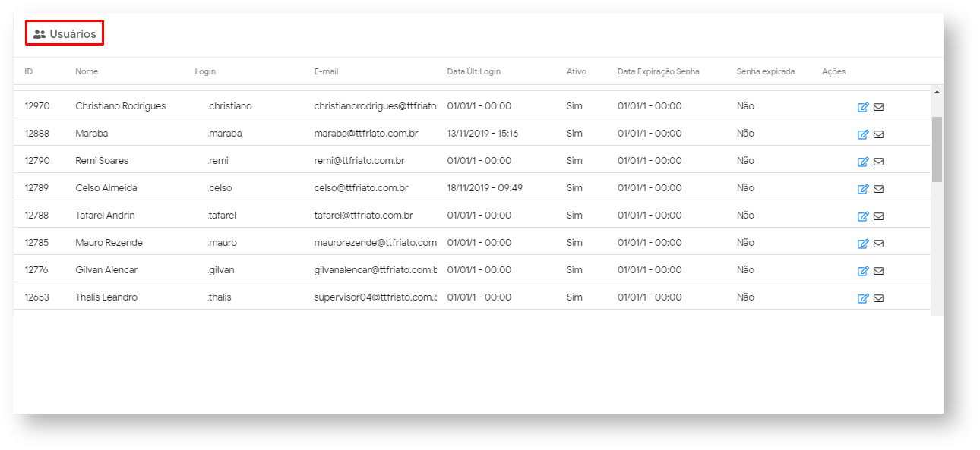Click login .maraba
980x450 pixels.
tap(225, 134)
